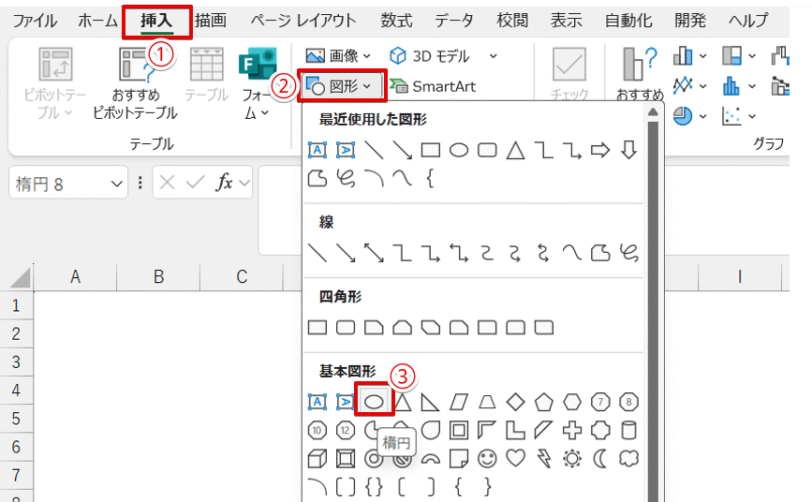Expand the scatter chart dropdown
This screenshot has height=502, width=812.
pos(752,117)
